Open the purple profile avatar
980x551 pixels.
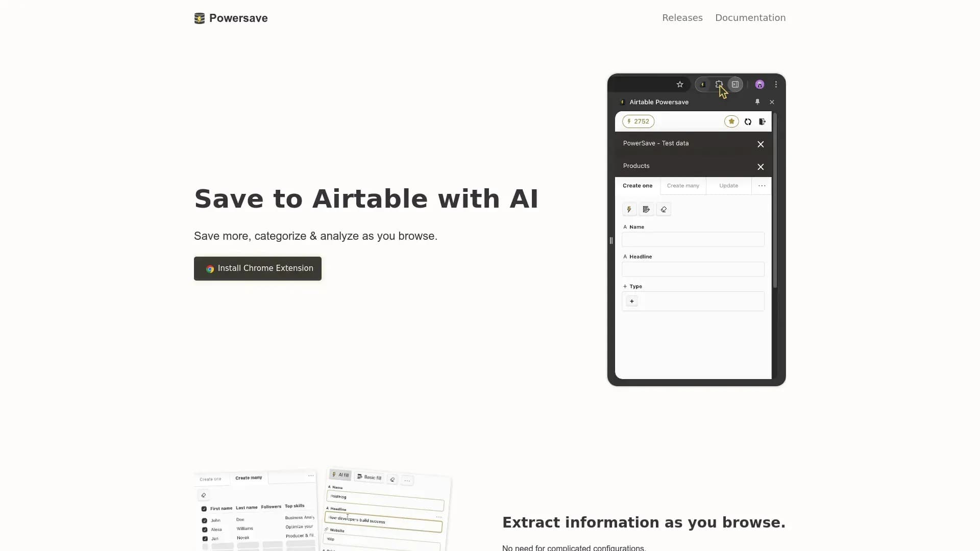(759, 85)
